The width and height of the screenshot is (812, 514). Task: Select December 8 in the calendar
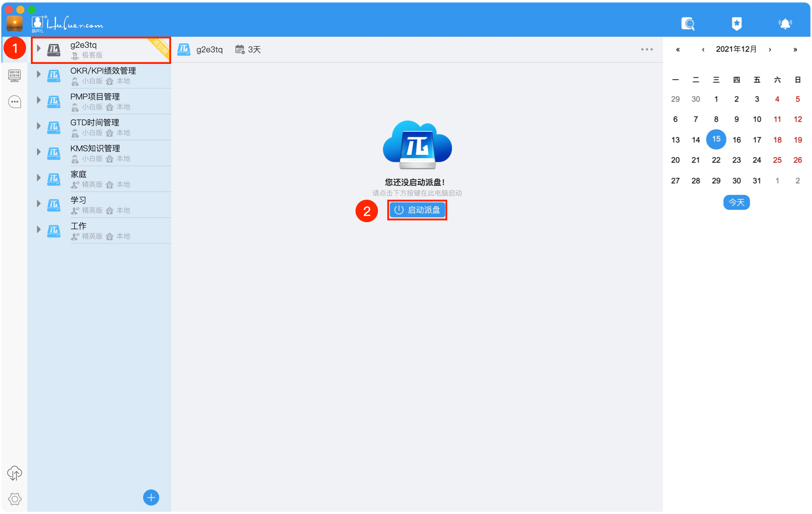[x=716, y=119]
